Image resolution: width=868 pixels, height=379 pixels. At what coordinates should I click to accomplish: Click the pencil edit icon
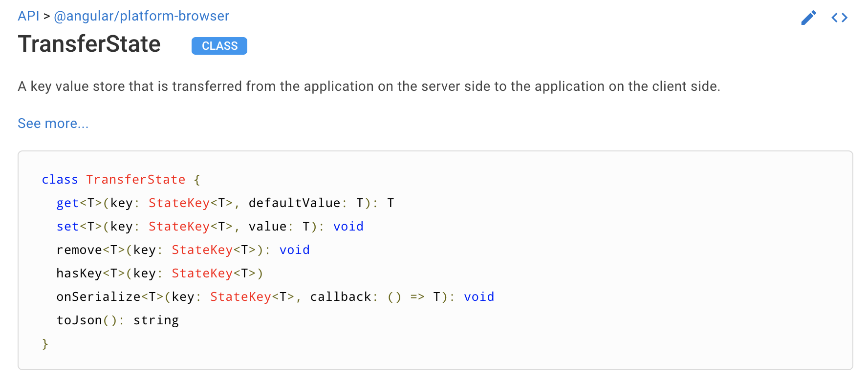[x=809, y=18]
